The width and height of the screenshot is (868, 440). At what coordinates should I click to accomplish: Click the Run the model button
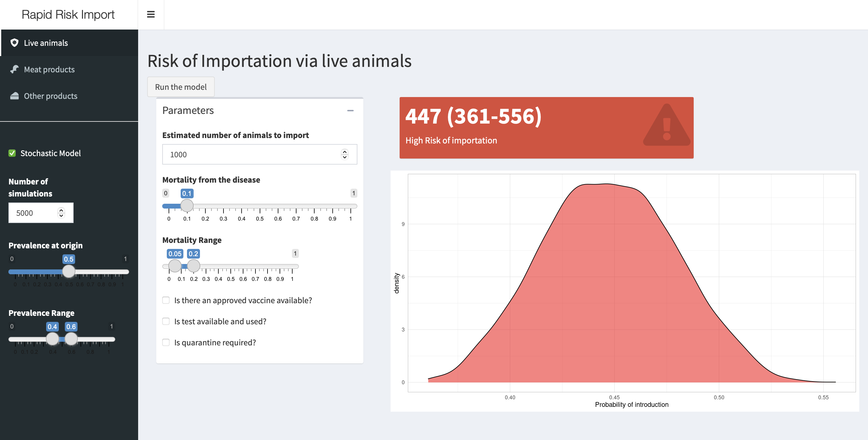181,87
